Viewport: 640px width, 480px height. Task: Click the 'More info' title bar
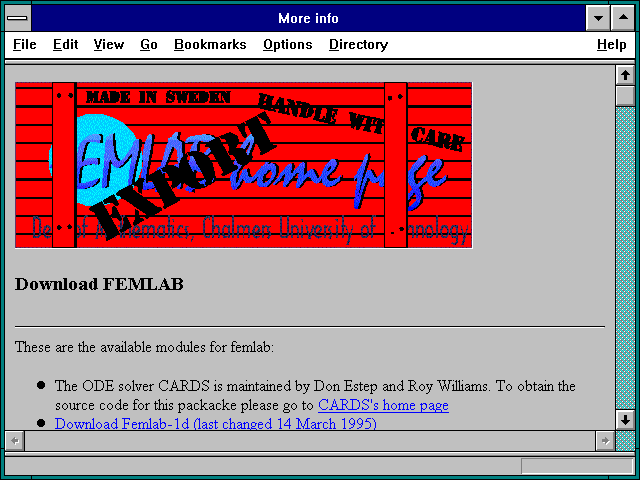tap(308, 18)
